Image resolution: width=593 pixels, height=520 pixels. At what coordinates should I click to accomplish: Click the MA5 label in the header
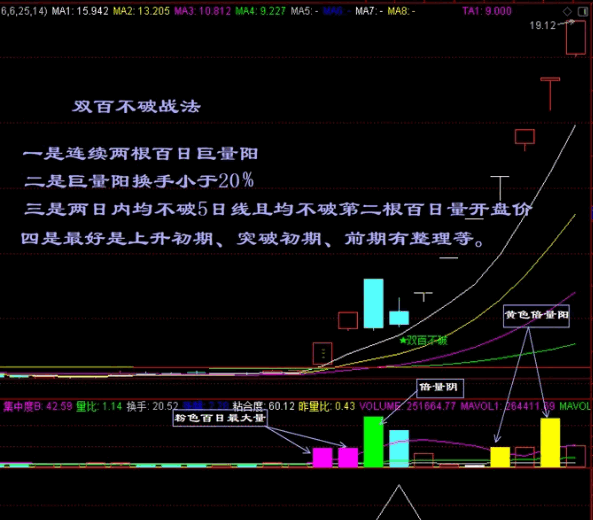pos(304,11)
